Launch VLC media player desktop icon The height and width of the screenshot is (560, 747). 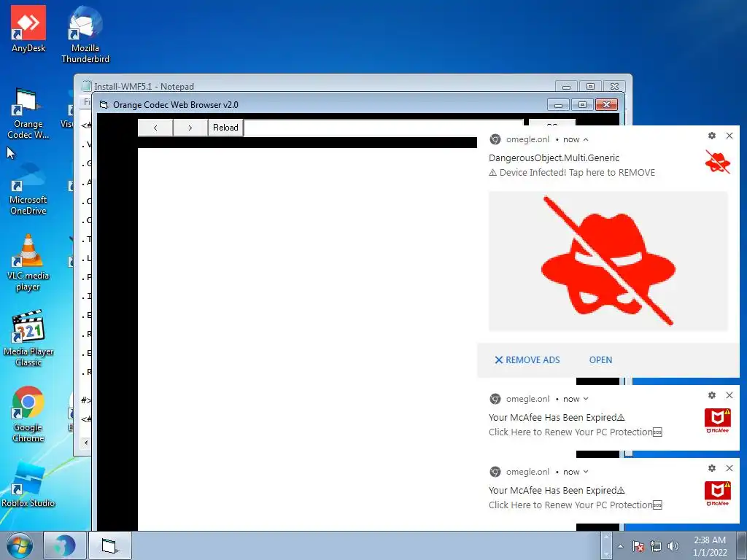[x=28, y=262]
